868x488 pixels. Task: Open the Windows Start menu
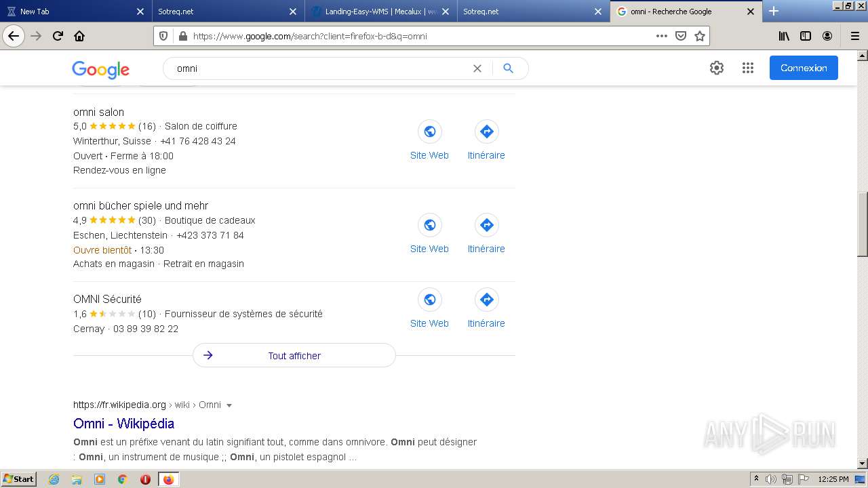coord(18,479)
